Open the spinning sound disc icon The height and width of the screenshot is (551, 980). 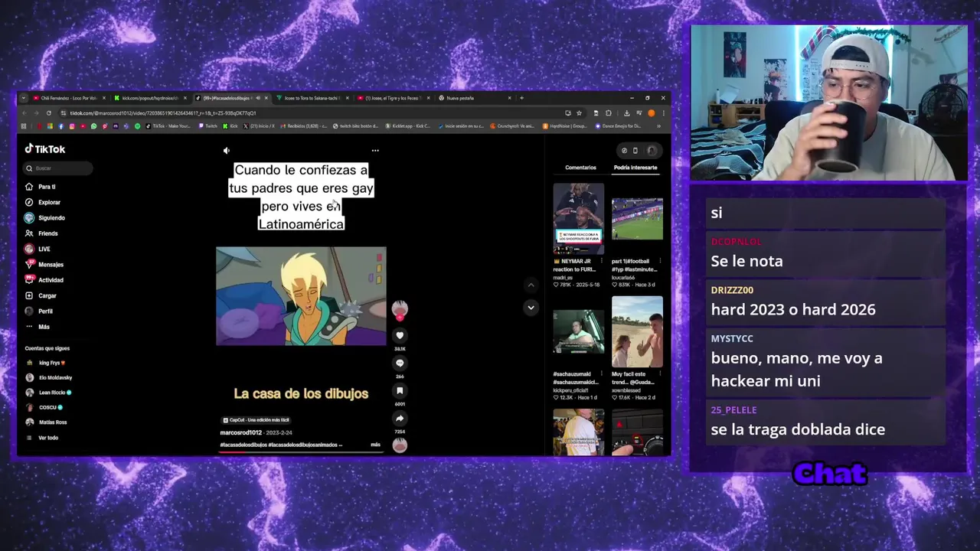pos(400,445)
